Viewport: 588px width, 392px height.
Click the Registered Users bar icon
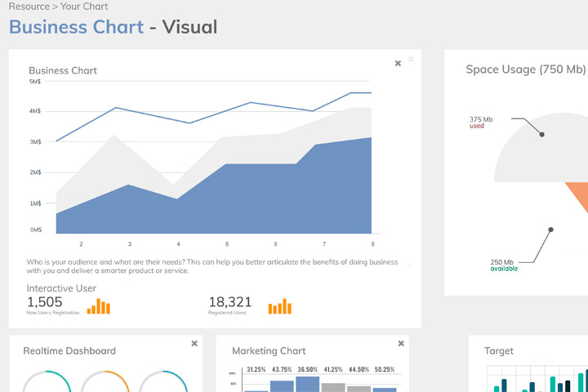pyautogui.click(x=280, y=306)
